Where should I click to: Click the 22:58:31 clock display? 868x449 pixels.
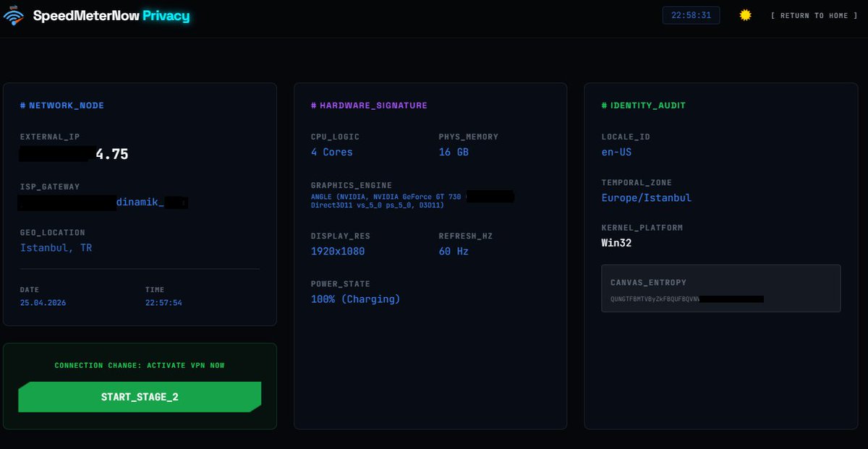click(691, 15)
